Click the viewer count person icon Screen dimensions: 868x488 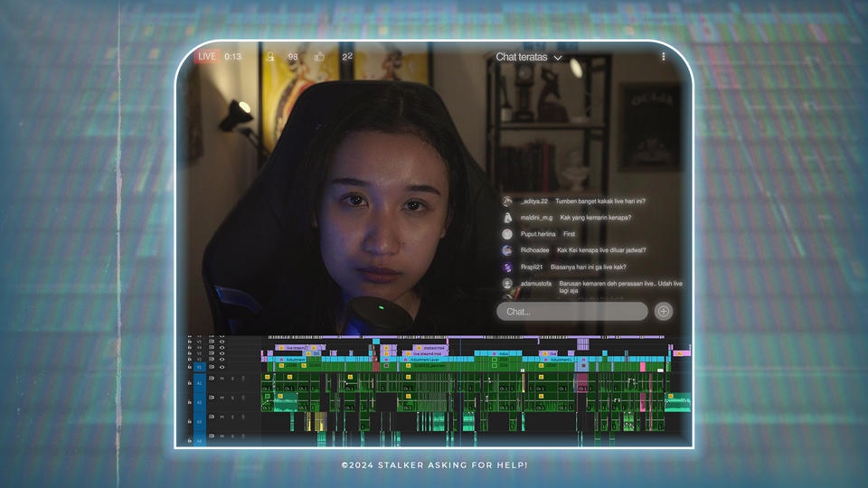pyautogui.click(x=269, y=56)
